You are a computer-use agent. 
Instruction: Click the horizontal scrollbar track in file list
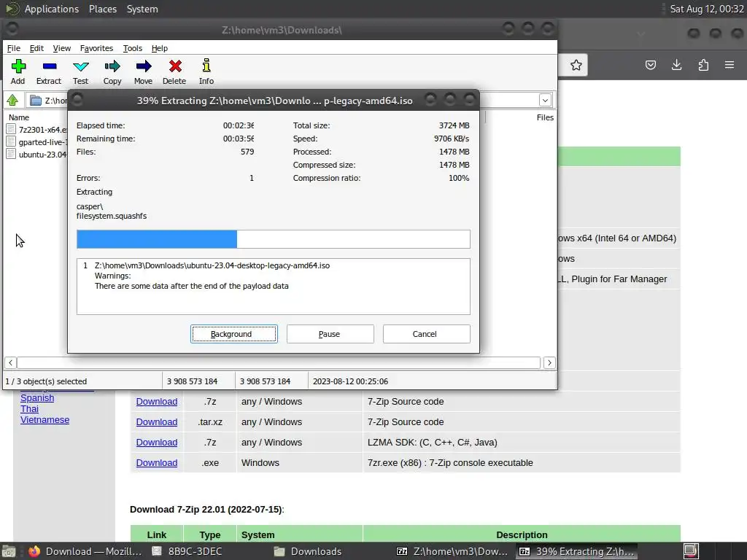(x=279, y=362)
